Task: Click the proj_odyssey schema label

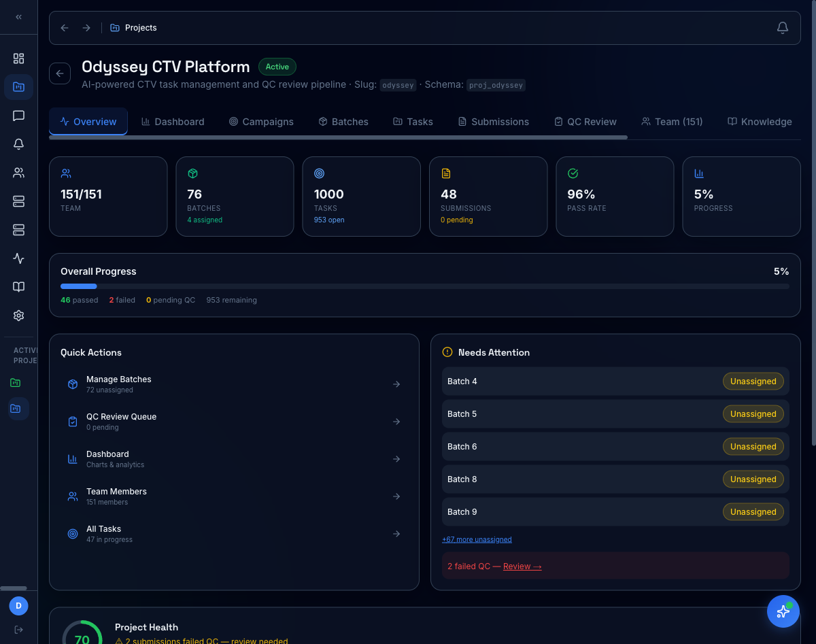Action: 496,86
